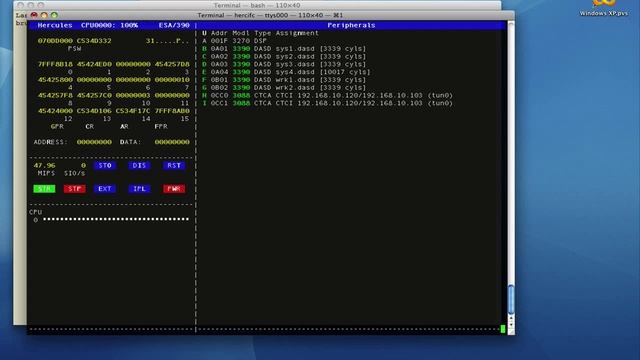640x360 pixels.
Task: Click the ESA/390 architecture mode label
Action: (174, 25)
